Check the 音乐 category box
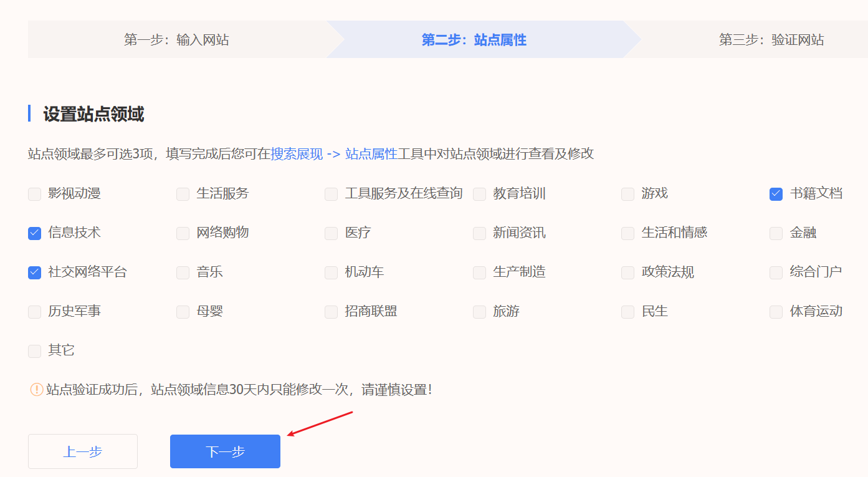The width and height of the screenshot is (868, 477). (183, 272)
